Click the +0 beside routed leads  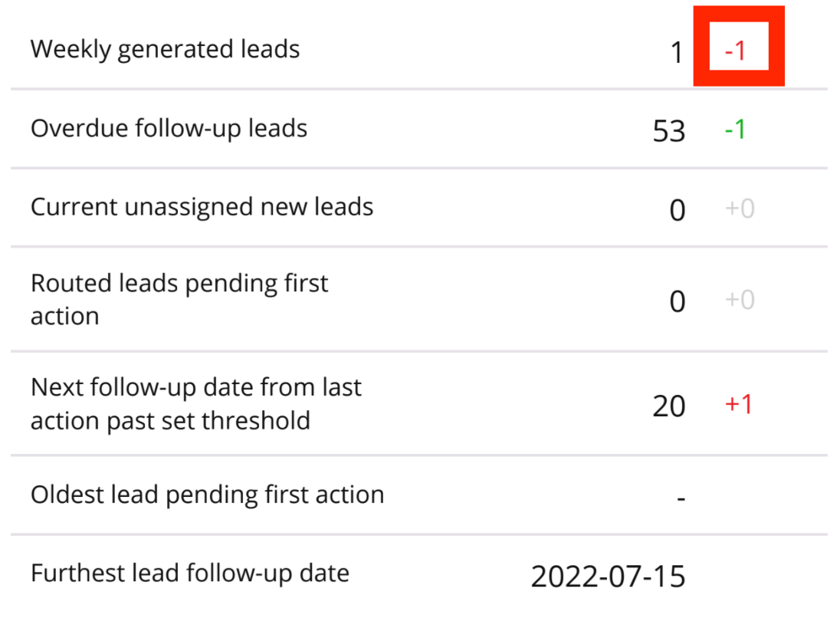coord(739,300)
